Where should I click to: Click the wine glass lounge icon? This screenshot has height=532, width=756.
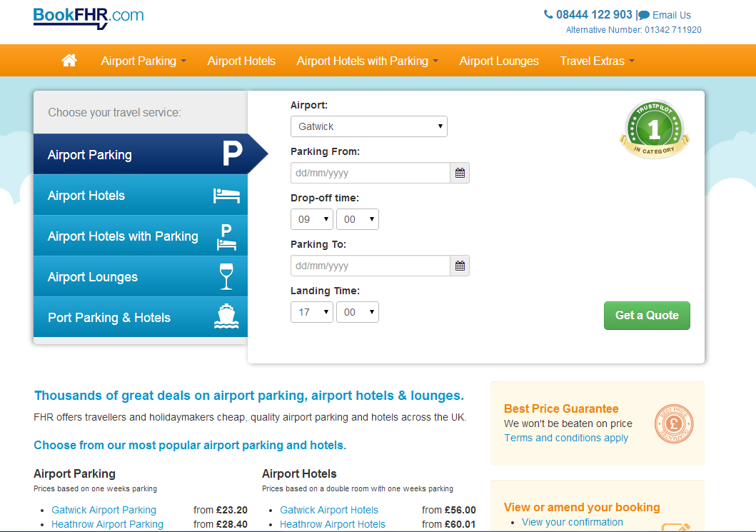coord(226,276)
